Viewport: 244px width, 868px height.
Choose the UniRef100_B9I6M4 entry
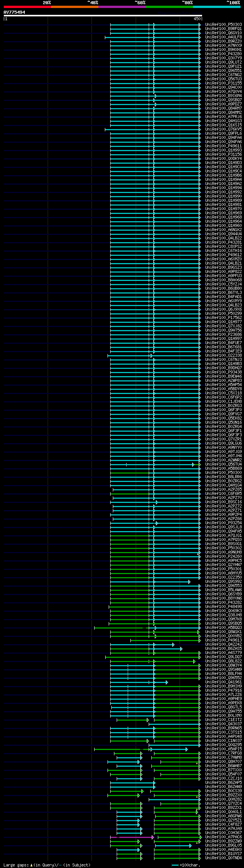click(x=223, y=96)
